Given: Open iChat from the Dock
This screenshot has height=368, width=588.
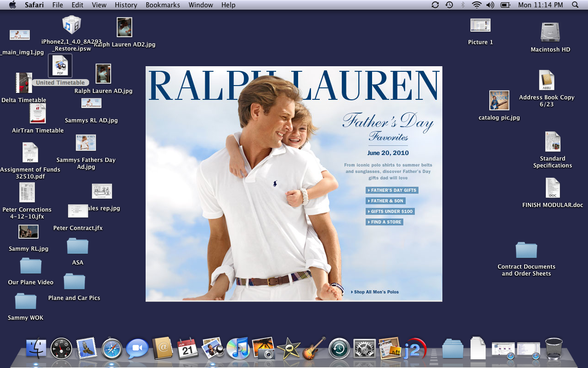Looking at the screenshot, I should pos(137,349).
